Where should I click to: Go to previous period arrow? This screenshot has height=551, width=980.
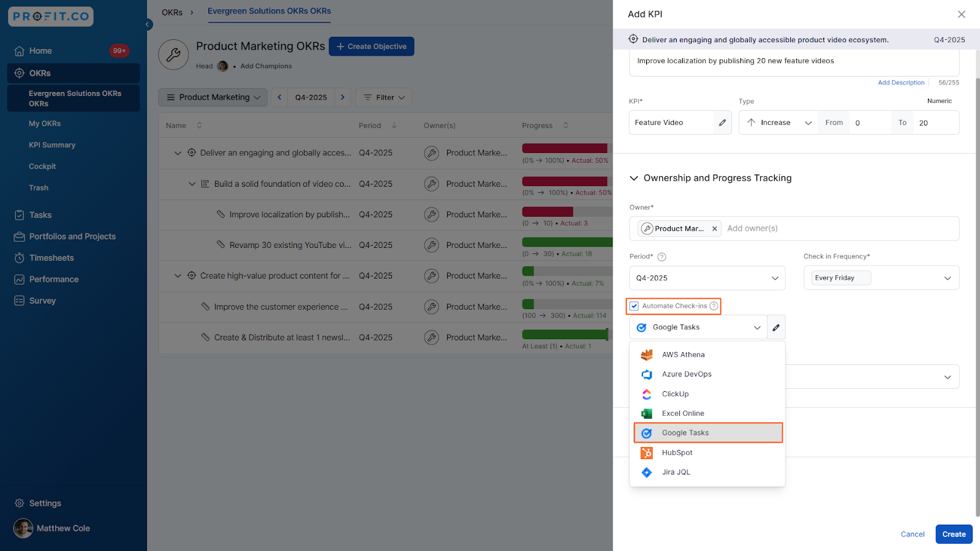tap(279, 97)
